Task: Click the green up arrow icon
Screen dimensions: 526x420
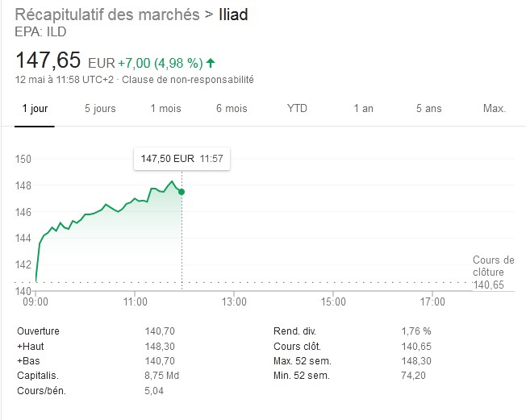Action: coord(211,62)
